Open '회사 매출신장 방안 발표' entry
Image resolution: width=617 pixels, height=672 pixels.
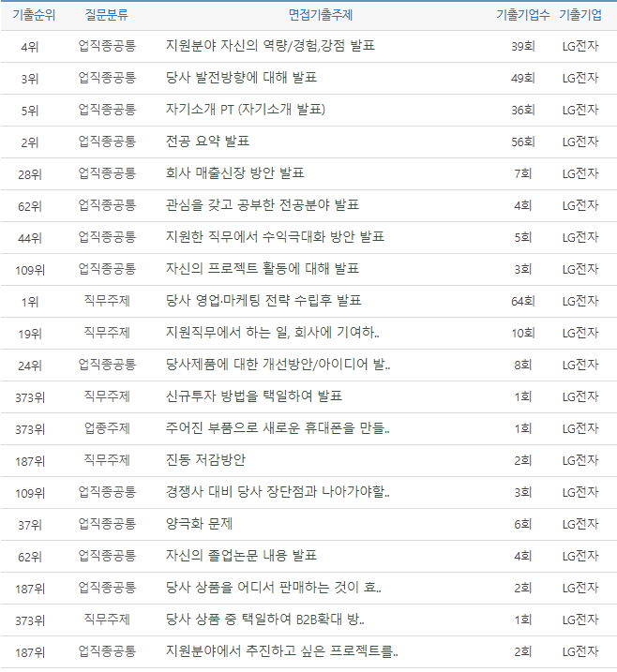point(234,173)
